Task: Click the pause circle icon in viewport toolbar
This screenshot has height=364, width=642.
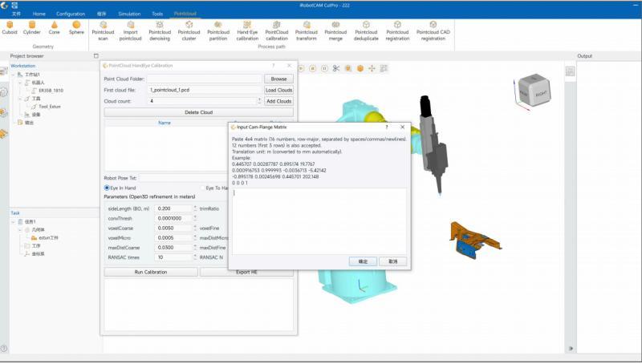Action: click(324, 68)
